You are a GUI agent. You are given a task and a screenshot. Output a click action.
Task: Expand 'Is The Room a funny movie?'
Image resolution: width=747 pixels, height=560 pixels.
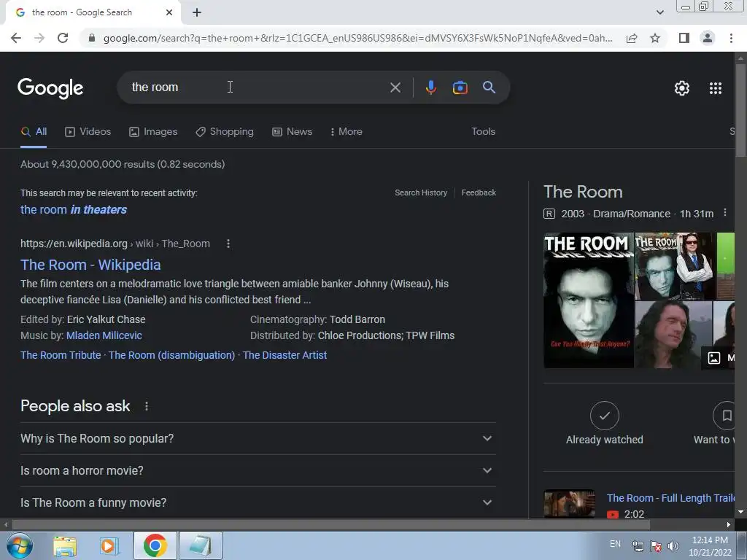pyautogui.click(x=258, y=502)
